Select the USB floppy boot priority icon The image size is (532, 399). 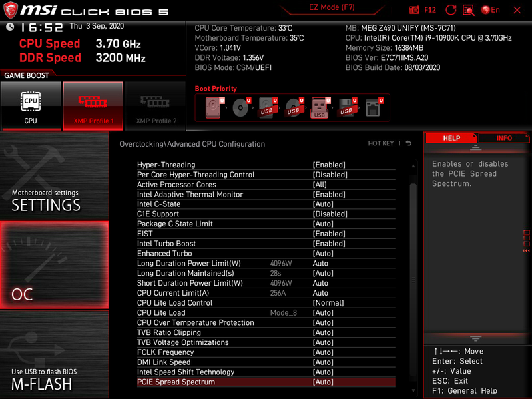pyautogui.click(x=347, y=108)
